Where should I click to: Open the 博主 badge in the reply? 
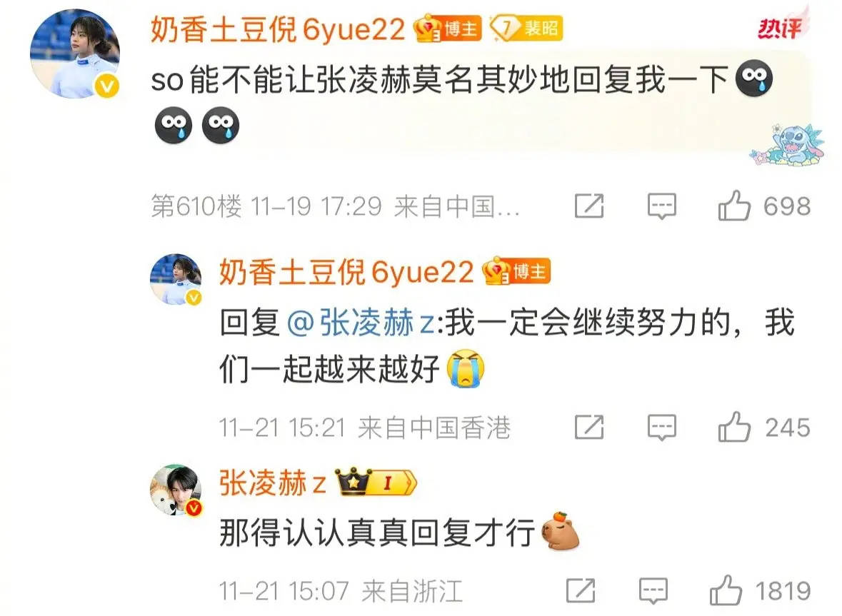(516, 271)
